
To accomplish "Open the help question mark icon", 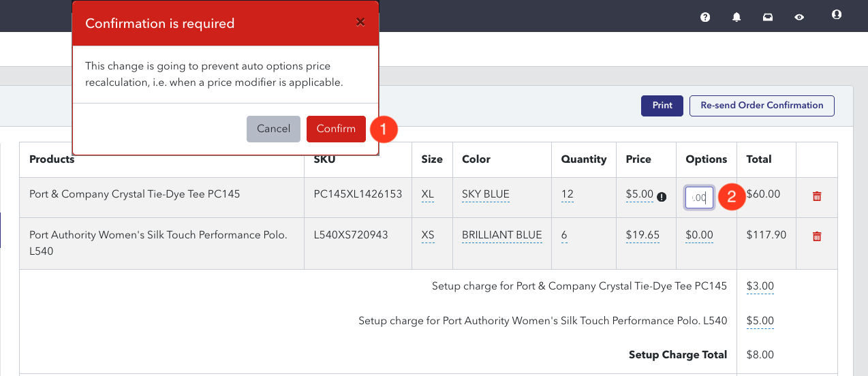I will [x=705, y=17].
